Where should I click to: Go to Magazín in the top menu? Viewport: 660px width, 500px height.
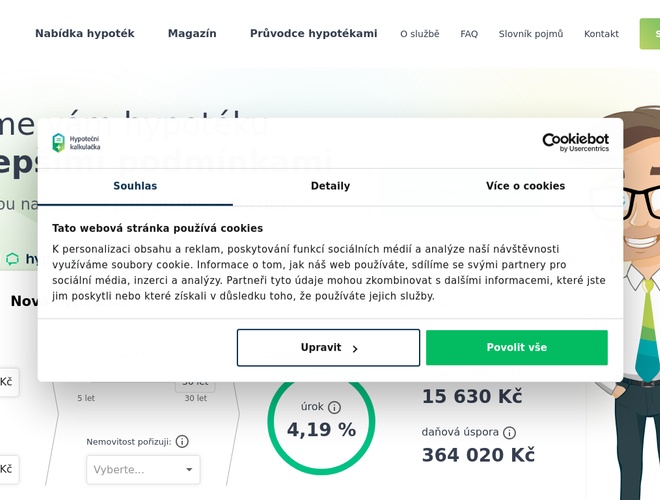[192, 33]
